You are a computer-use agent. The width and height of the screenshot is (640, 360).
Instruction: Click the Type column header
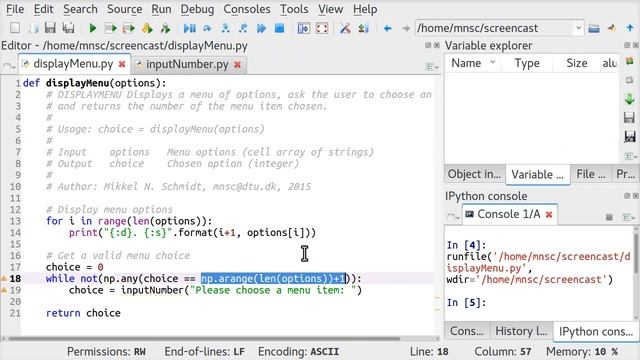coord(527,63)
